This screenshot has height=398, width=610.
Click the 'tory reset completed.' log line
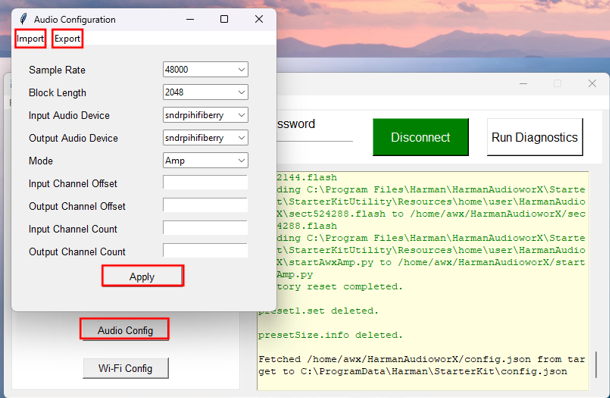point(340,287)
